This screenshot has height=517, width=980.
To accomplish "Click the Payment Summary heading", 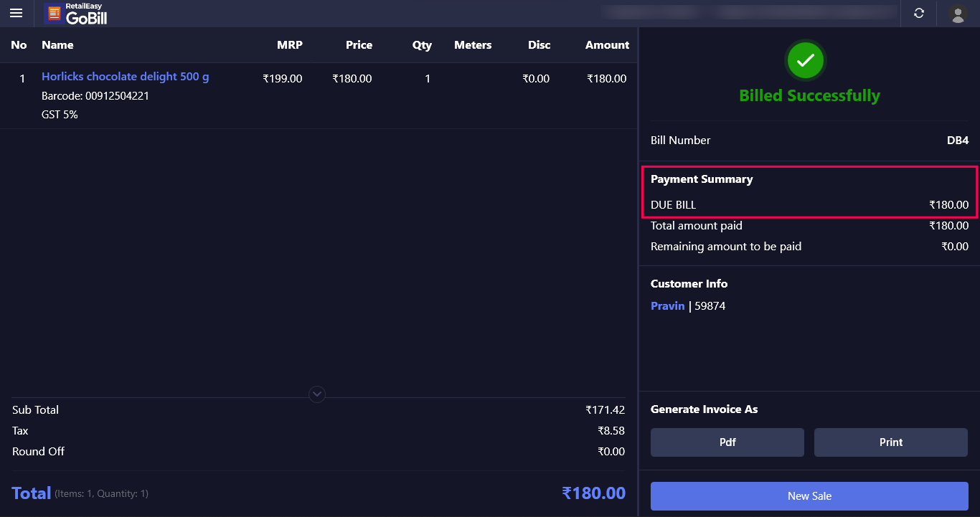I will [702, 179].
